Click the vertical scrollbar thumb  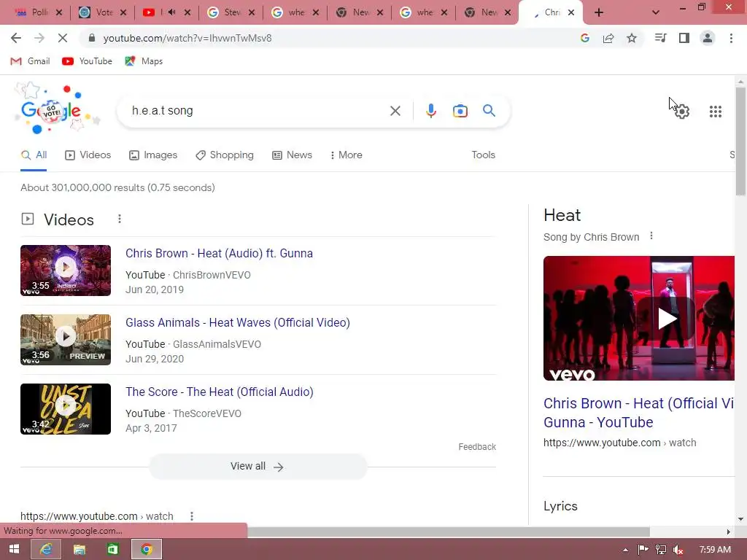pos(740,141)
